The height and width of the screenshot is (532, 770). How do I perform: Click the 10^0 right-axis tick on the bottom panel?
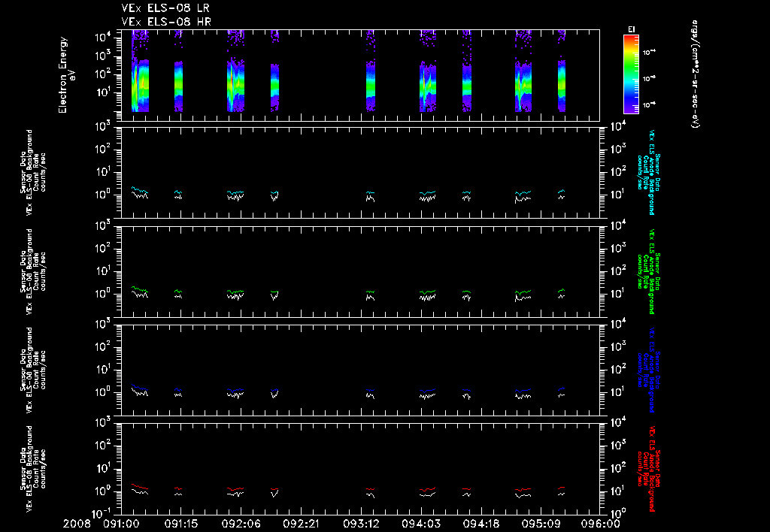pos(617,514)
